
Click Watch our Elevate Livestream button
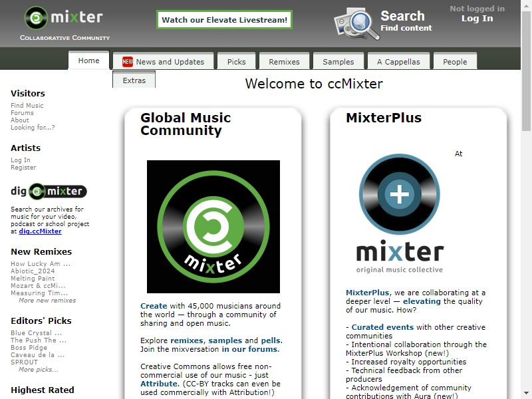[x=224, y=20]
